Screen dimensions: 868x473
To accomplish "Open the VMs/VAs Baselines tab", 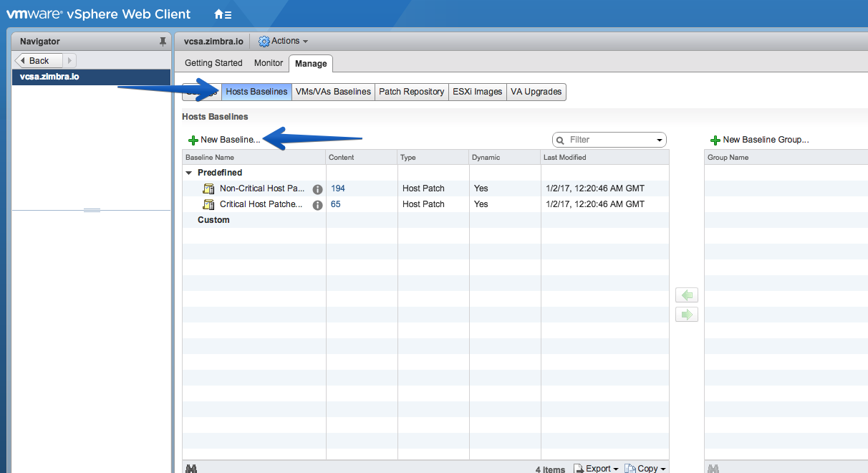I will tap(333, 92).
